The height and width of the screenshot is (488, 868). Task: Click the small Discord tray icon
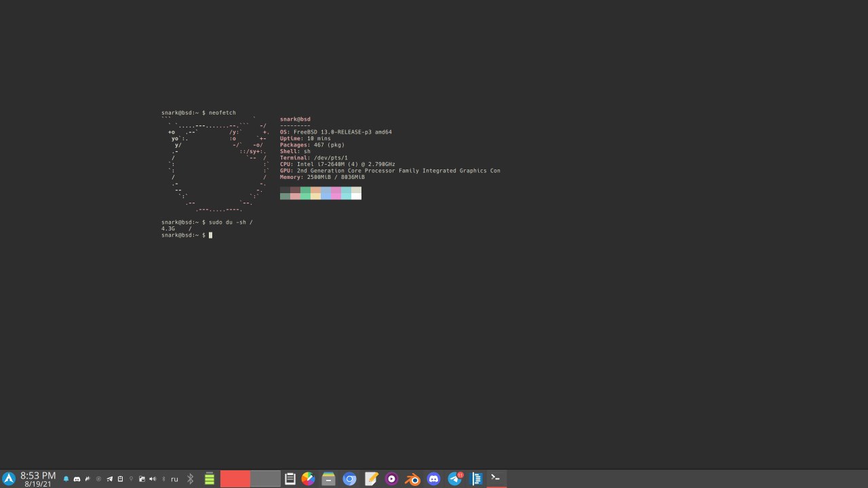point(77,479)
